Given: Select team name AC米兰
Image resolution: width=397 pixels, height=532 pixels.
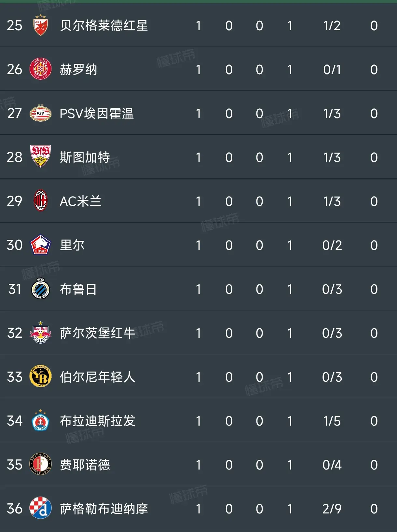Looking at the screenshot, I should pyautogui.click(x=81, y=201).
